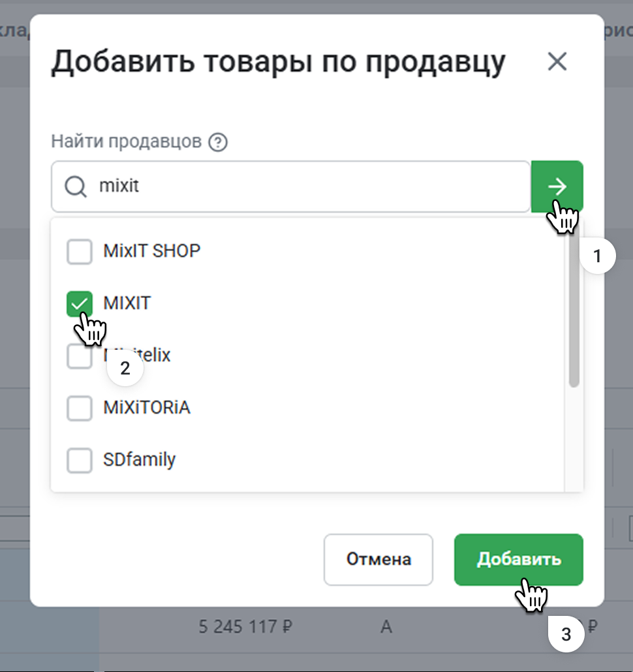Pick the SDfamily seller name in the list

(139, 460)
